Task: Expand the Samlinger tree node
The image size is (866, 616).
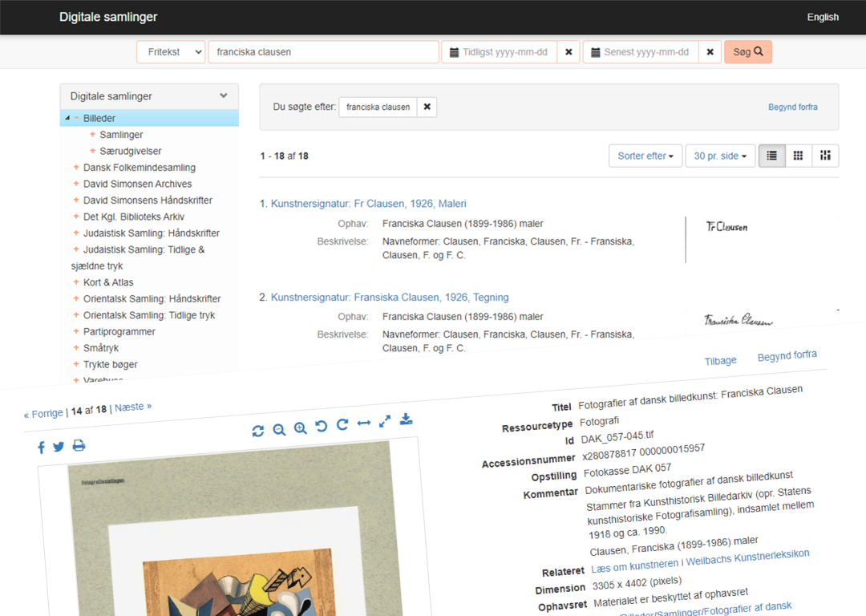Action: (93, 134)
